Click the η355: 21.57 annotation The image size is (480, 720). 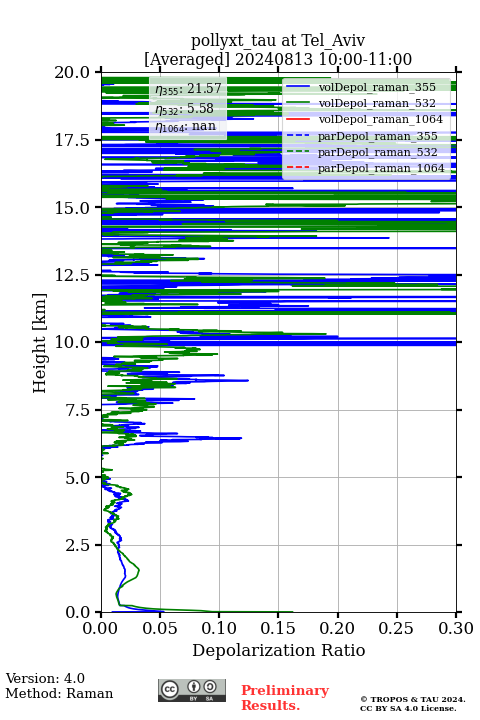tap(188, 89)
